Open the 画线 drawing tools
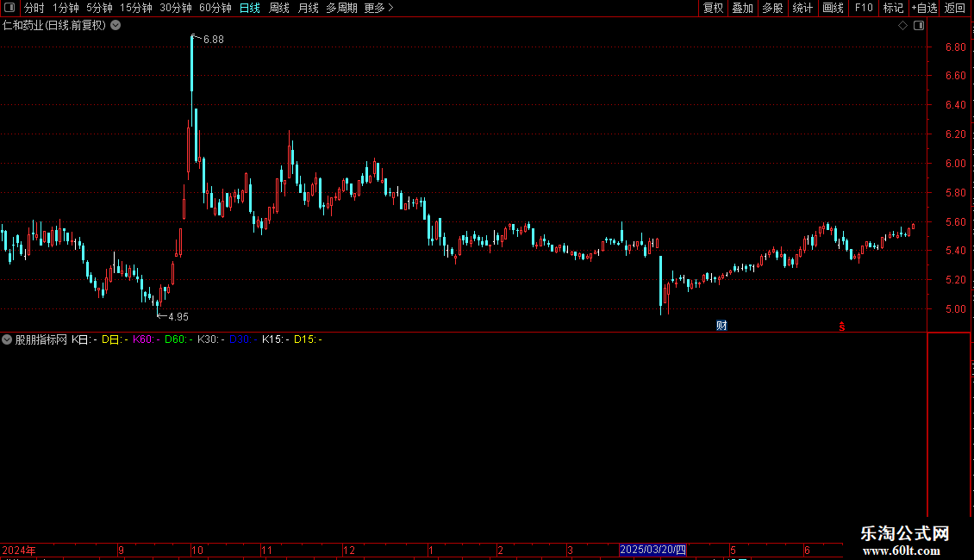 (833, 8)
